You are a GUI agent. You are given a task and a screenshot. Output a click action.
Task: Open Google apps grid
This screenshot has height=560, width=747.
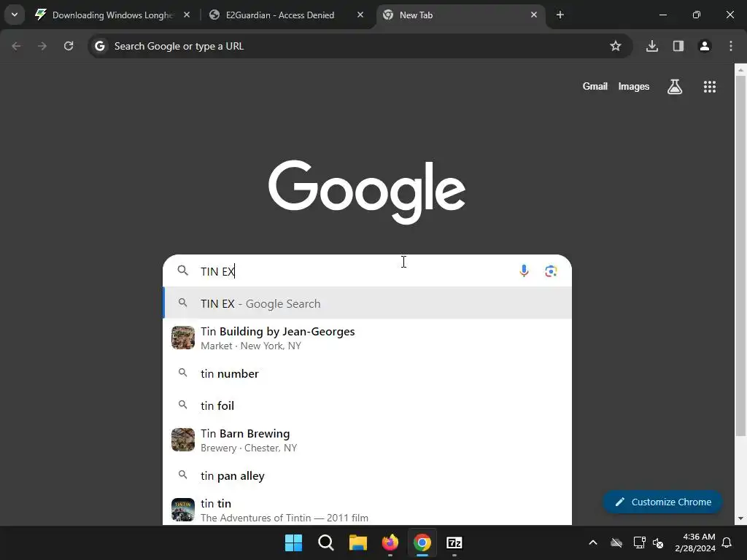(710, 86)
